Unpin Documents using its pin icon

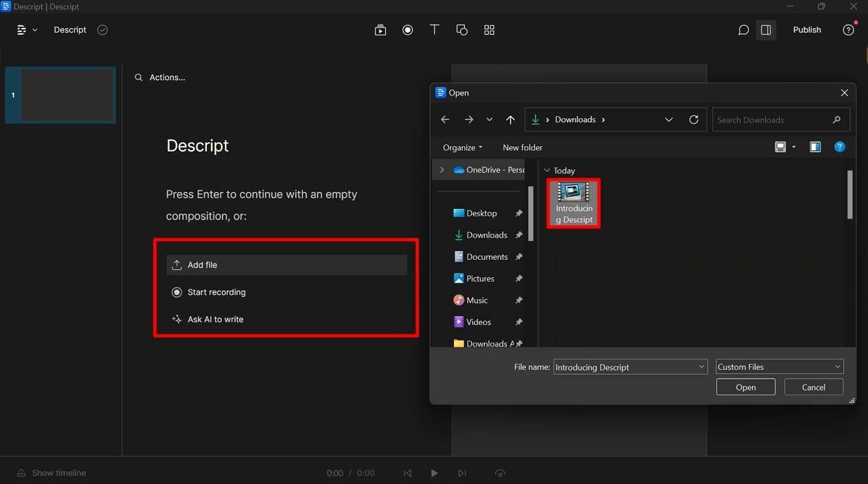519,257
